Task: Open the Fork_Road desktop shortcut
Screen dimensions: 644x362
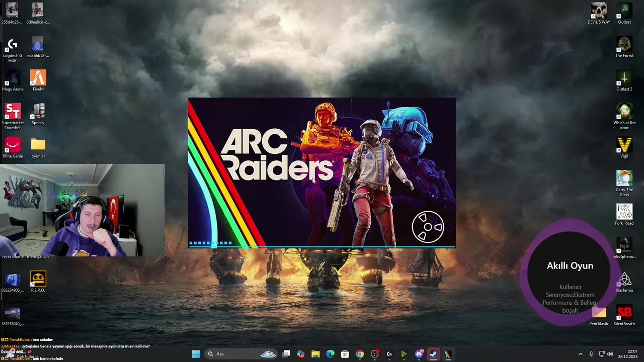Action: [x=624, y=215]
